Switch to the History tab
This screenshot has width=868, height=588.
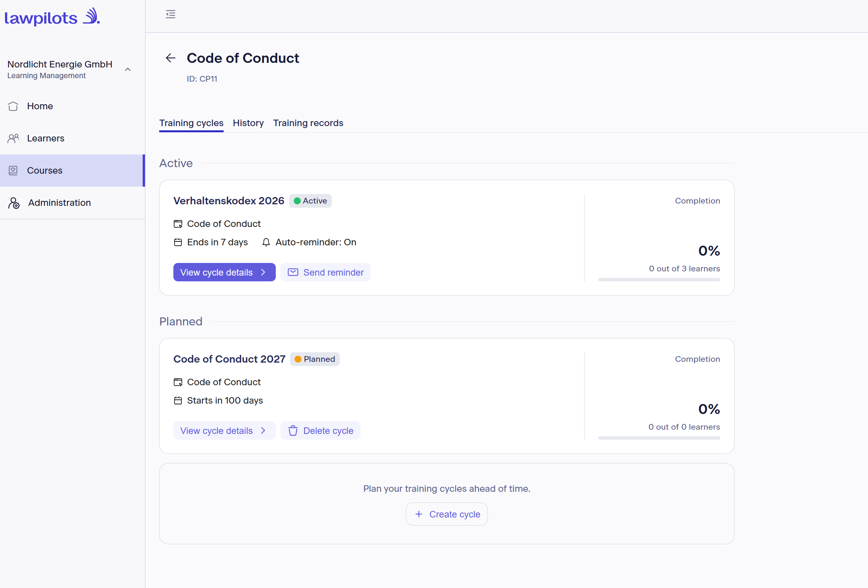pyautogui.click(x=248, y=123)
